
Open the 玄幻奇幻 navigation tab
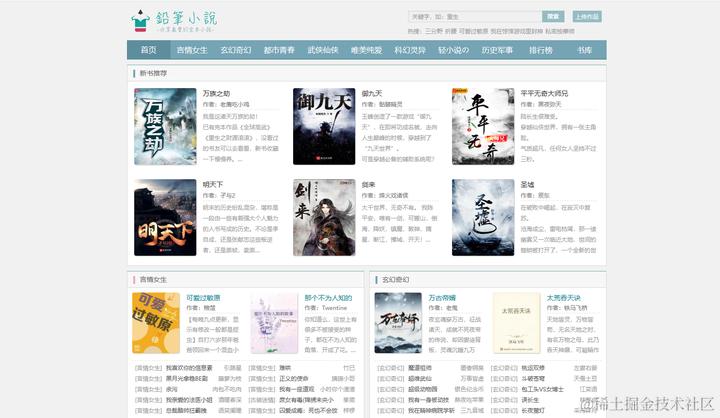(x=236, y=50)
